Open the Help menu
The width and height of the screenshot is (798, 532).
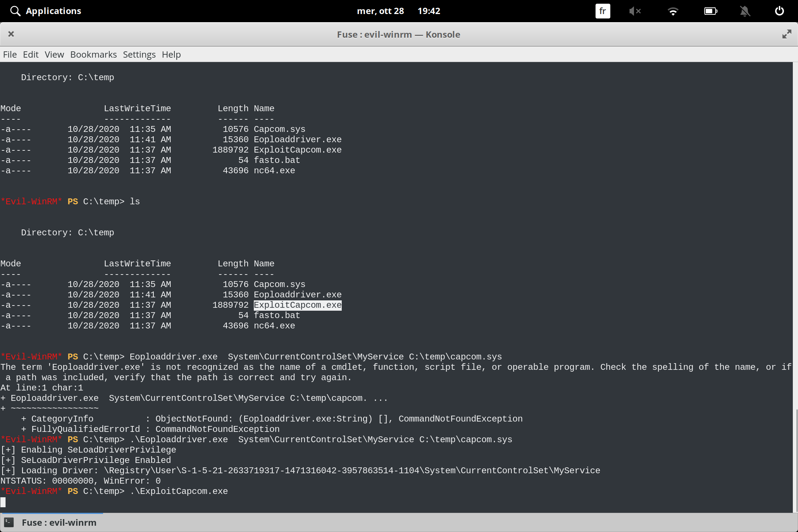pyautogui.click(x=171, y=54)
